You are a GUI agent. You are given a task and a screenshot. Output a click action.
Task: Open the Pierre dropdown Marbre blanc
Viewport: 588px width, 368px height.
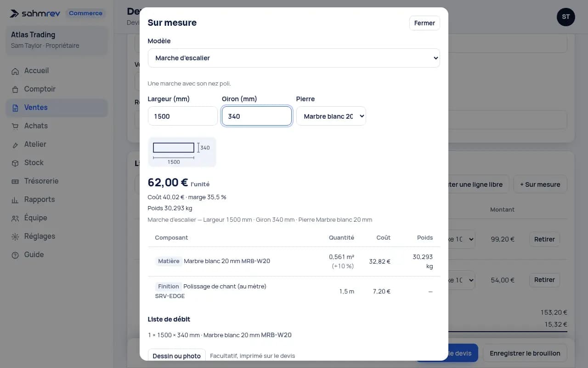point(331,116)
